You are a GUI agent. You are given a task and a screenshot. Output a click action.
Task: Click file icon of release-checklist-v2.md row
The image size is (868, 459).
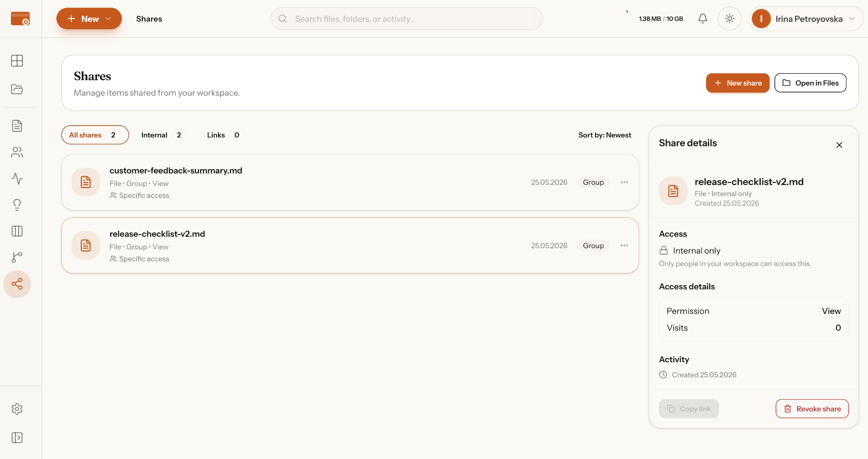click(86, 246)
